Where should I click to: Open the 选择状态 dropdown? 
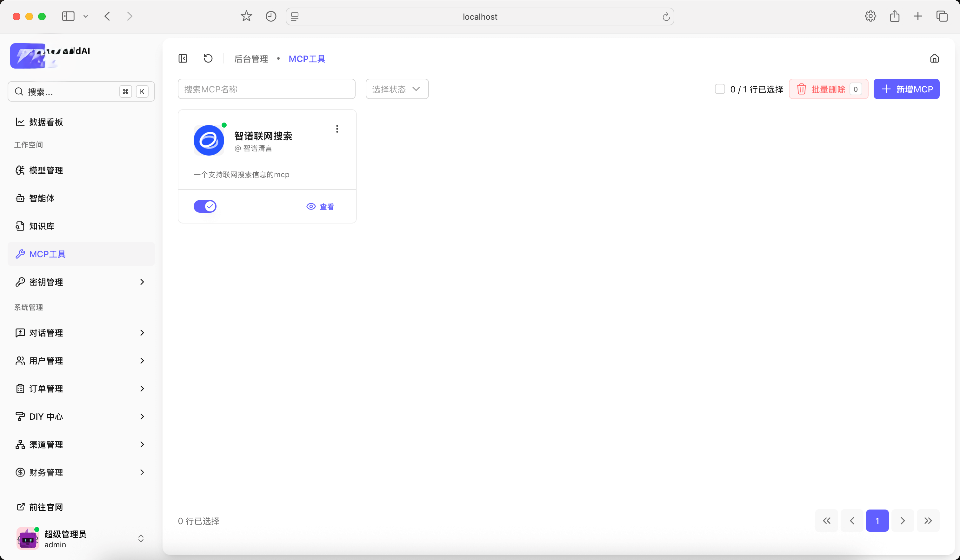pyautogui.click(x=397, y=89)
